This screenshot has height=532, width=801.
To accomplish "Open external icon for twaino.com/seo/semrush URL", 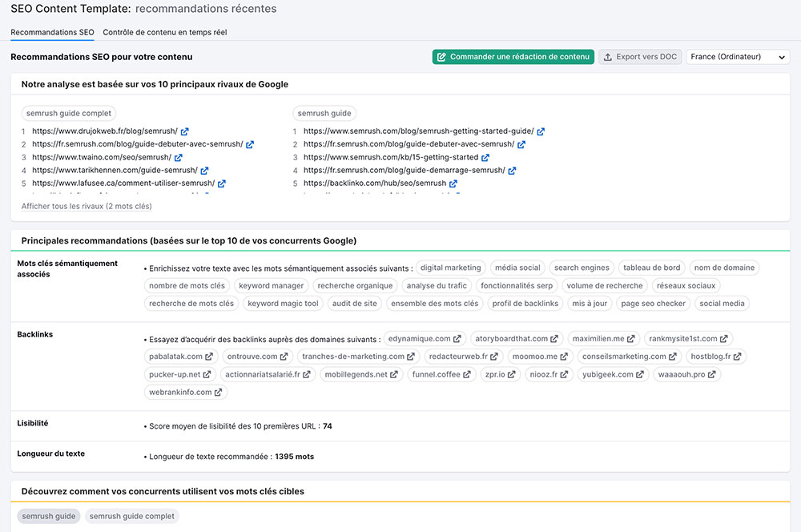I will tap(179, 157).
